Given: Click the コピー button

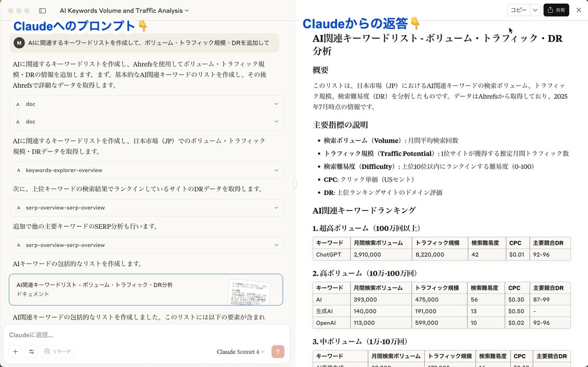Looking at the screenshot, I should pyautogui.click(x=518, y=10).
